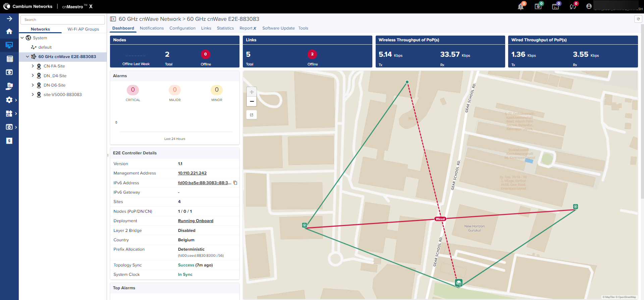The width and height of the screenshot is (644, 300).
Task: Open the Statistics tab
Action: click(225, 28)
